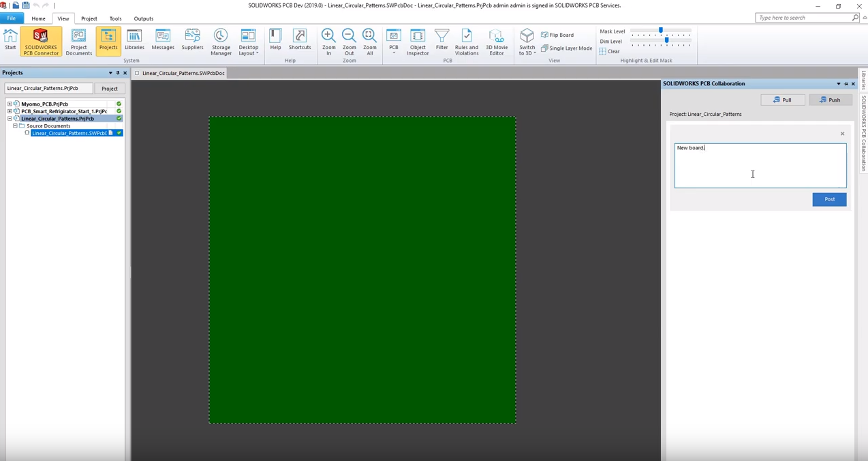Toggle the SOLIDWORKS PCB Connector panel
868x461 pixels.
pyautogui.click(x=41, y=42)
